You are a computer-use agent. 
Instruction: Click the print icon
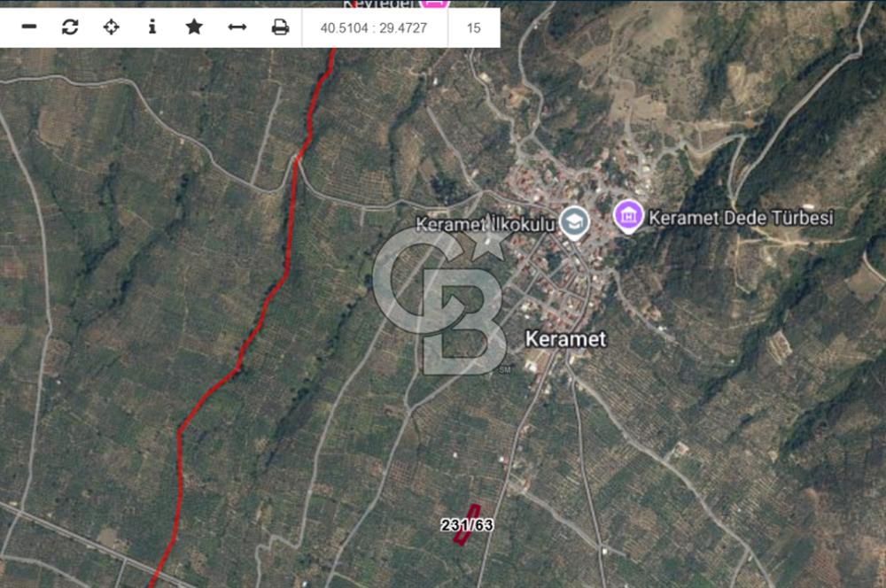(280, 27)
